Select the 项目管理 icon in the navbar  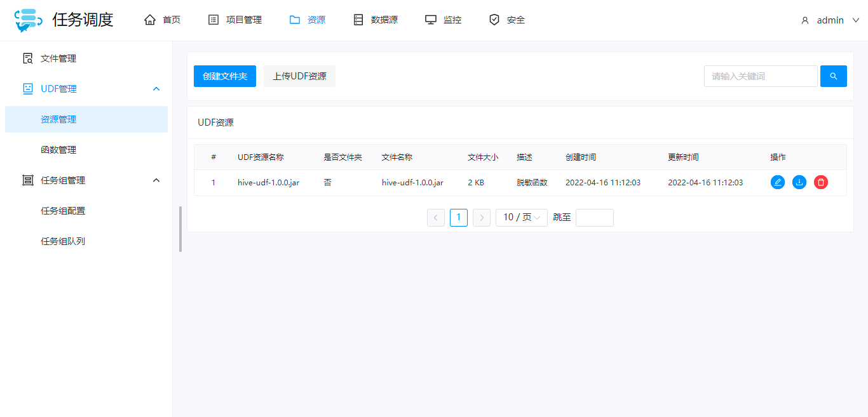(x=212, y=19)
